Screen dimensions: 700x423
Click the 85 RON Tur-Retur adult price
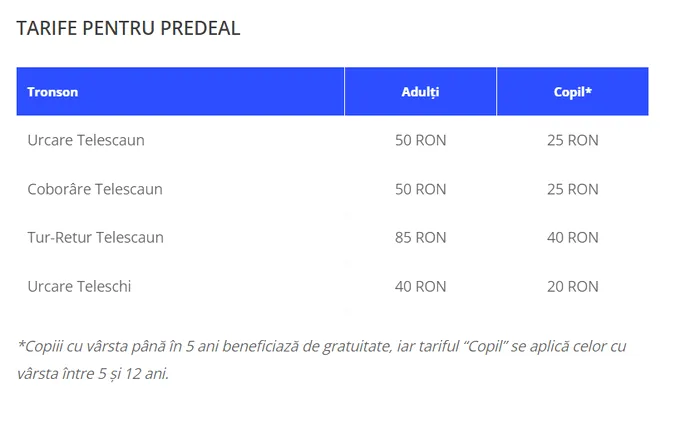tap(420, 237)
